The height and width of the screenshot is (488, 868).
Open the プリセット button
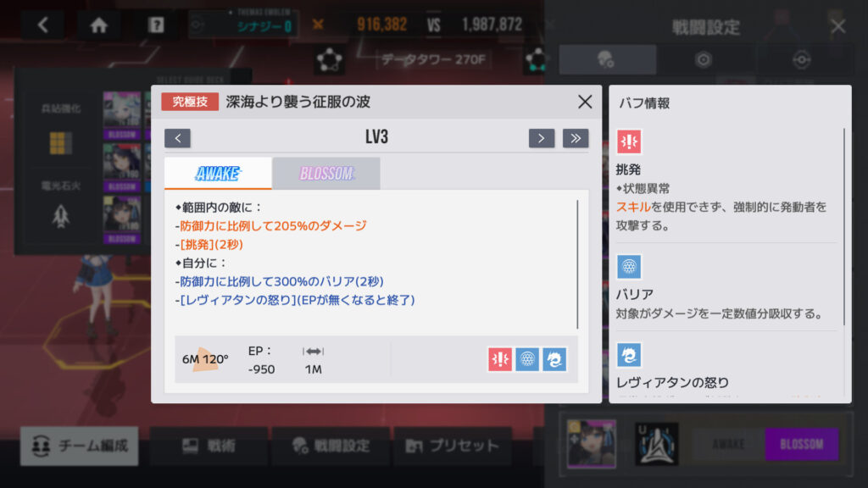click(453, 446)
